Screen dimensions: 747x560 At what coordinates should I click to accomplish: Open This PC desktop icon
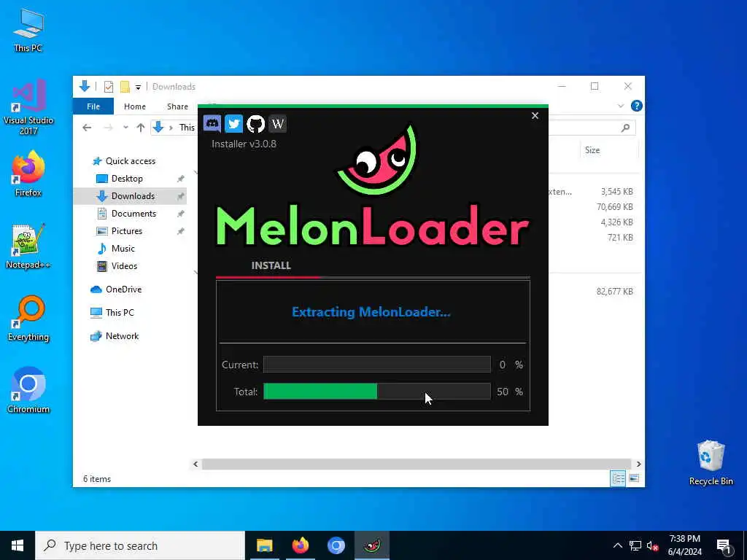coord(28,29)
